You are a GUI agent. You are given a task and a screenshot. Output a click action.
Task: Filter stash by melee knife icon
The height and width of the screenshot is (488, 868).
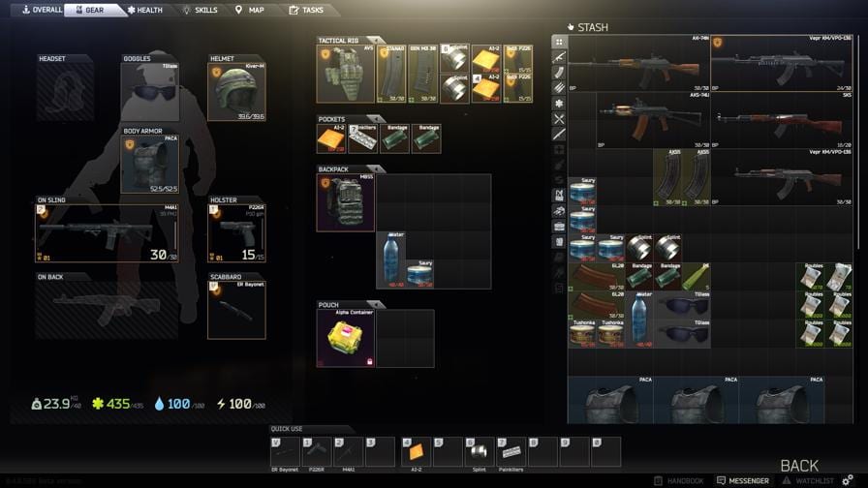click(x=559, y=135)
